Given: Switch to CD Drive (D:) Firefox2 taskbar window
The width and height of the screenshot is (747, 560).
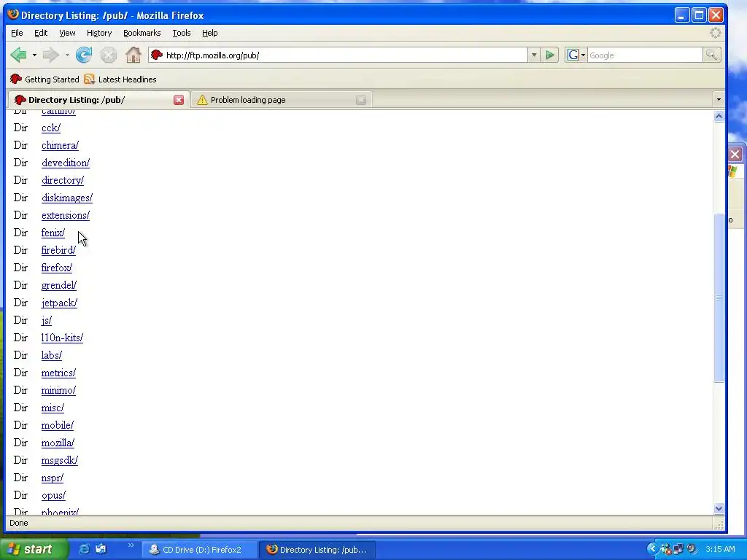Looking at the screenshot, I should (x=200, y=550).
